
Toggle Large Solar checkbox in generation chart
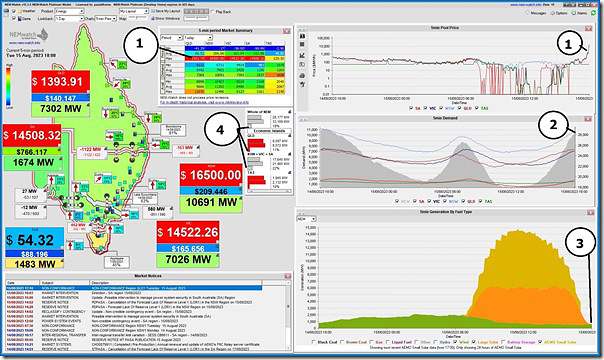pos(473,342)
